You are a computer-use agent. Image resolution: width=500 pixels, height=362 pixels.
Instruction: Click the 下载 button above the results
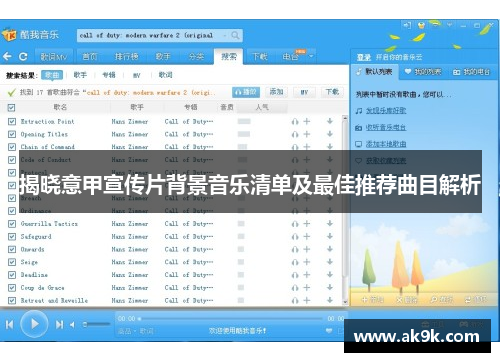[x=332, y=92]
